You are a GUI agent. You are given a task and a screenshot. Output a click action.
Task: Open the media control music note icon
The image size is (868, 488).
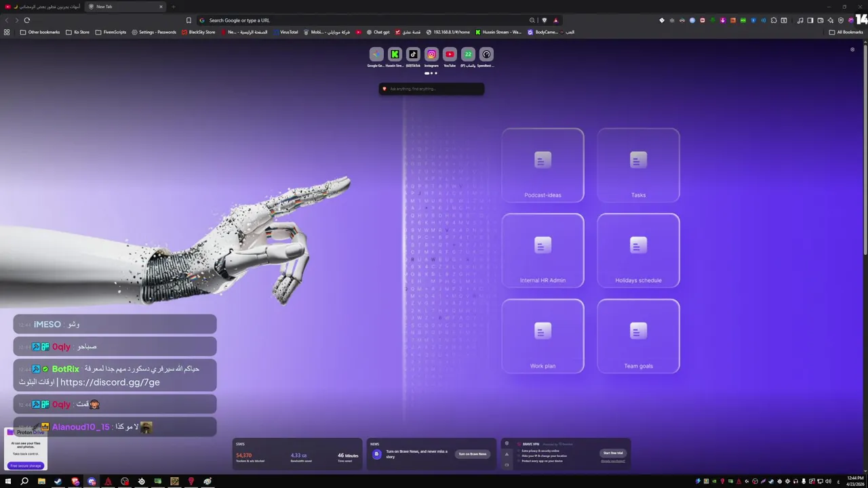(800, 20)
